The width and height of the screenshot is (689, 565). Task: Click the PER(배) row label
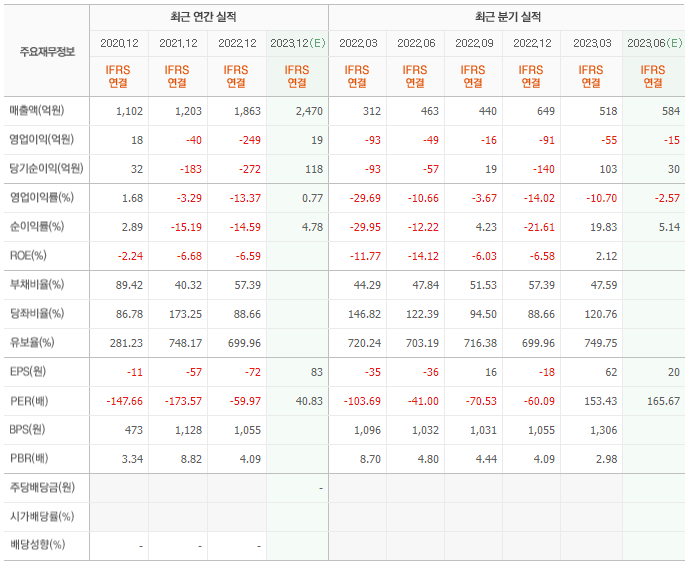[x=29, y=401]
